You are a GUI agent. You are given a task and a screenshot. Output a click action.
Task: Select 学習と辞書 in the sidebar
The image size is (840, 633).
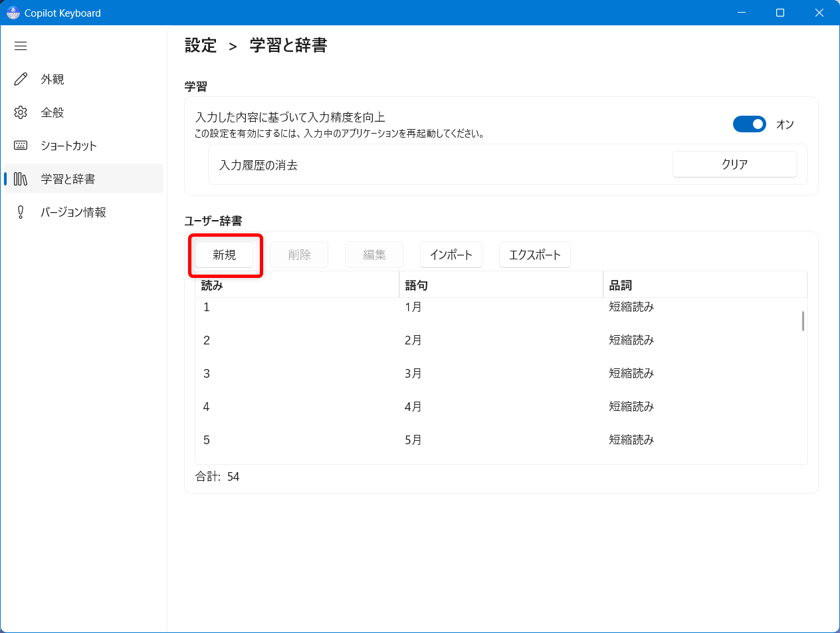(84, 179)
